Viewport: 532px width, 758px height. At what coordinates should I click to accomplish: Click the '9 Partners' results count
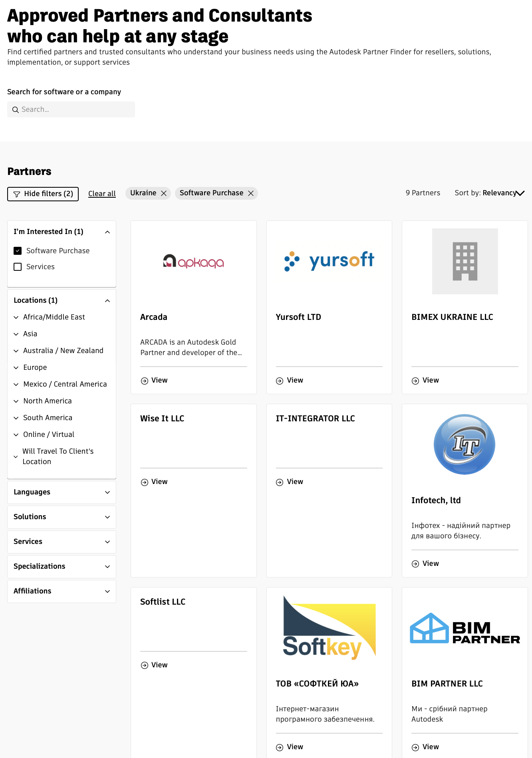423,193
